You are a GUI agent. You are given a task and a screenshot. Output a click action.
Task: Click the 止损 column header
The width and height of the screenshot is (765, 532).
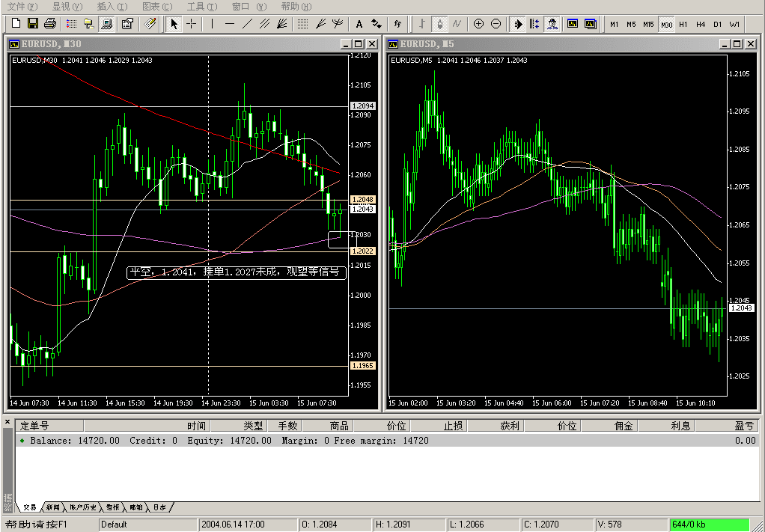tap(439, 426)
